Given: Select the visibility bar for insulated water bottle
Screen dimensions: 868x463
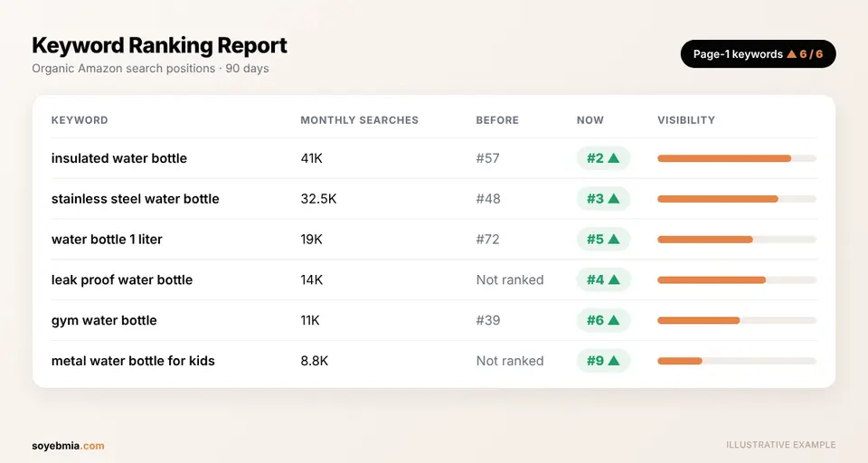Looking at the screenshot, I should pyautogui.click(x=737, y=158).
